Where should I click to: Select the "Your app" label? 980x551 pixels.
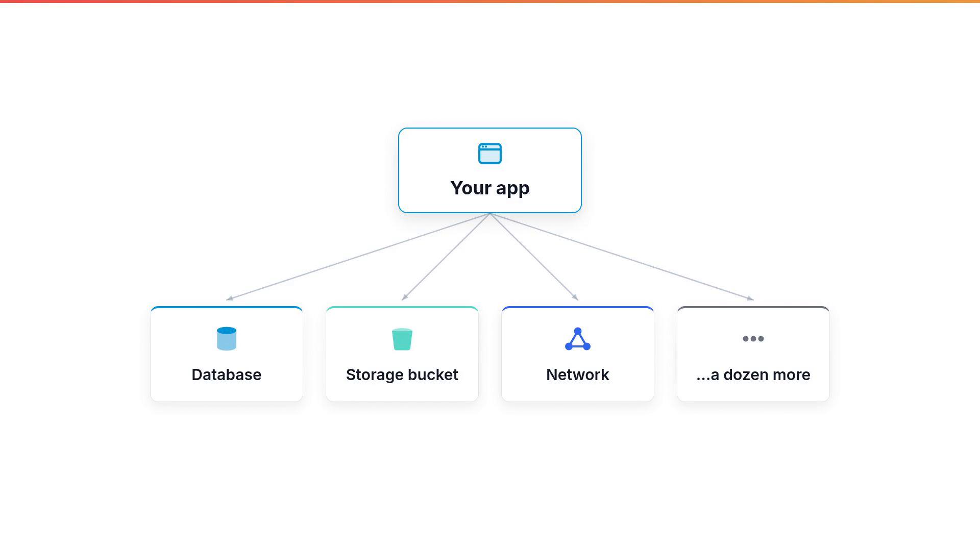point(490,188)
